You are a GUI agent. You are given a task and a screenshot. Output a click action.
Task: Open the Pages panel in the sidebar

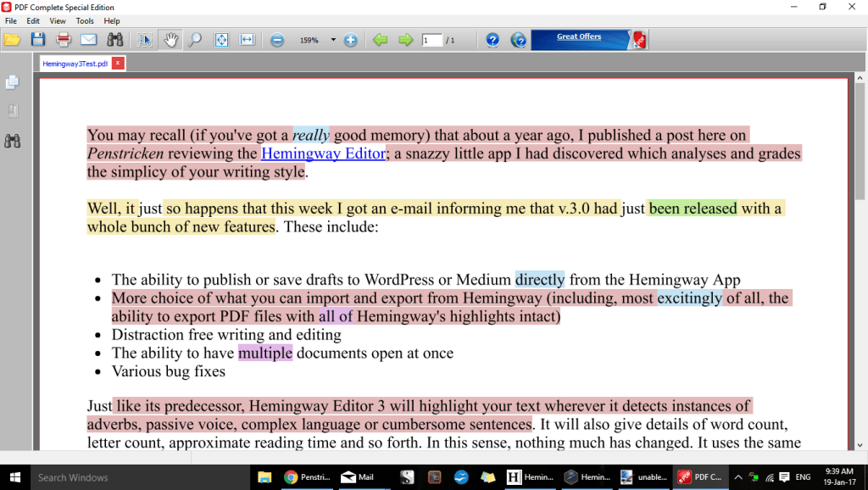click(x=12, y=81)
